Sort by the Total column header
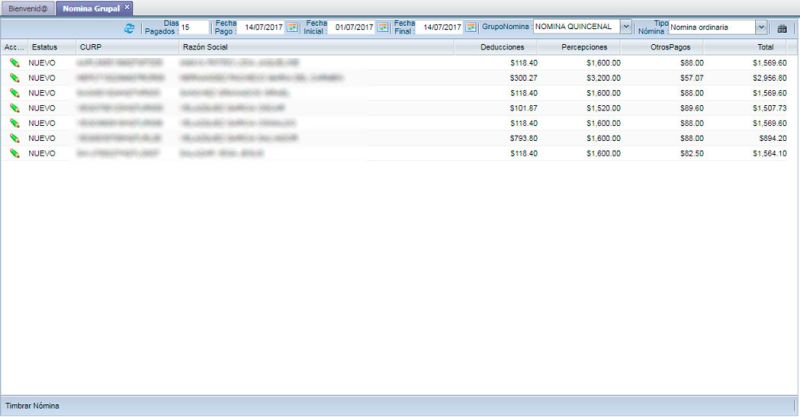The height and width of the screenshot is (417, 800). pyautogui.click(x=766, y=47)
